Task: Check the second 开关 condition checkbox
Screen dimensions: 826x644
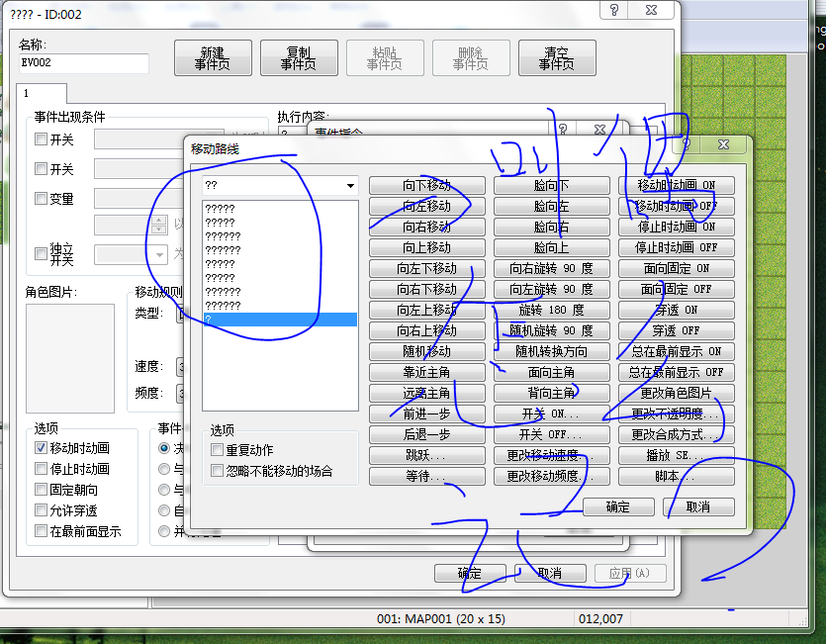Action: [x=41, y=168]
